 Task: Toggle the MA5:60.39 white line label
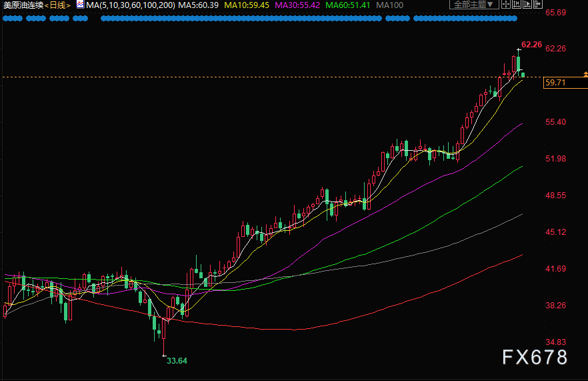coord(199,5)
